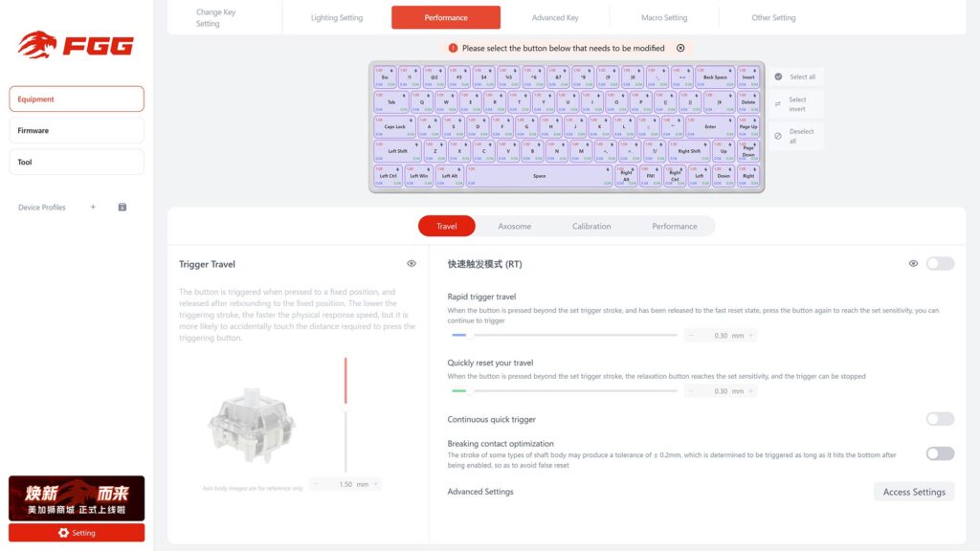
Task: Click the archive icon next to Device Profiles
Action: pos(122,207)
